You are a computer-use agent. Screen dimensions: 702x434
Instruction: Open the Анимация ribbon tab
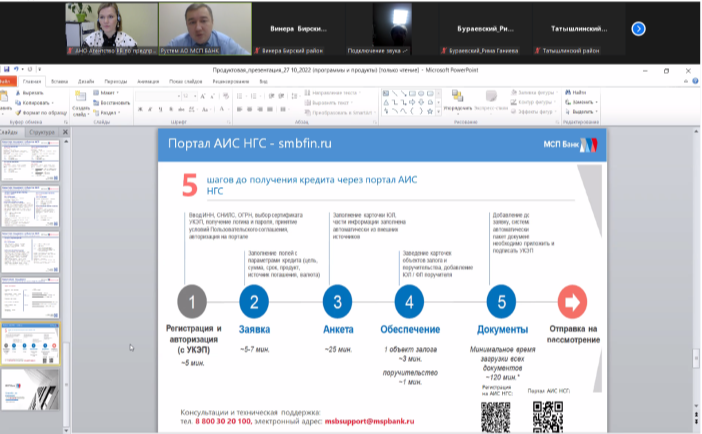click(148, 82)
